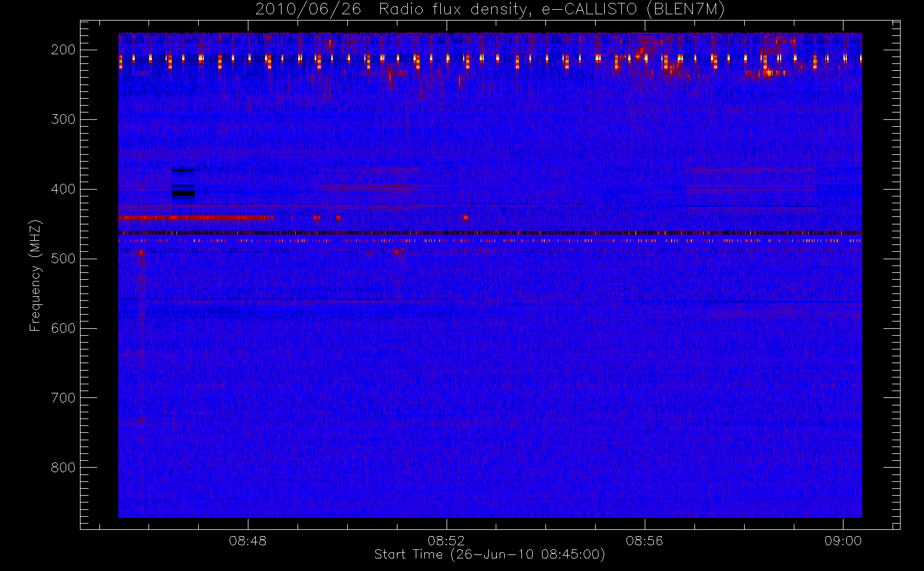This screenshot has width=924, height=571.
Task: Click the 'Frequency (MHz)' axis label
Action: (35, 275)
